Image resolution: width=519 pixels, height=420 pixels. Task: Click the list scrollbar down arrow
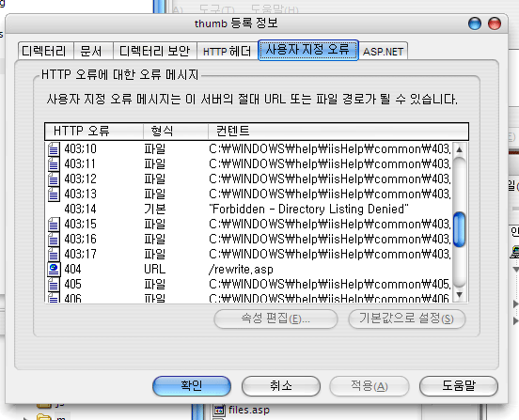(x=459, y=294)
